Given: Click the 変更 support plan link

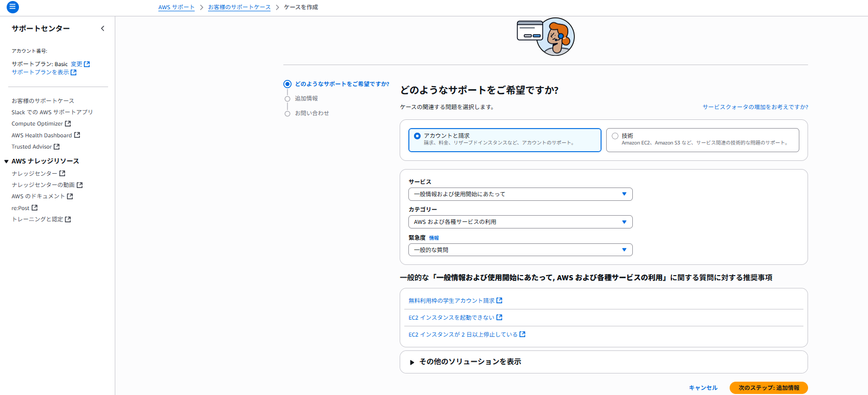Looking at the screenshot, I should [x=76, y=64].
